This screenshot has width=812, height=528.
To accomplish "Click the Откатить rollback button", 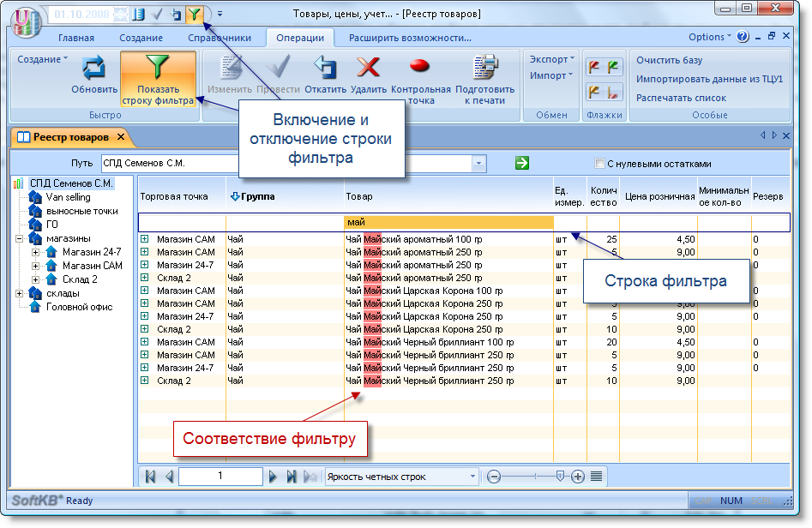I will (325, 74).
